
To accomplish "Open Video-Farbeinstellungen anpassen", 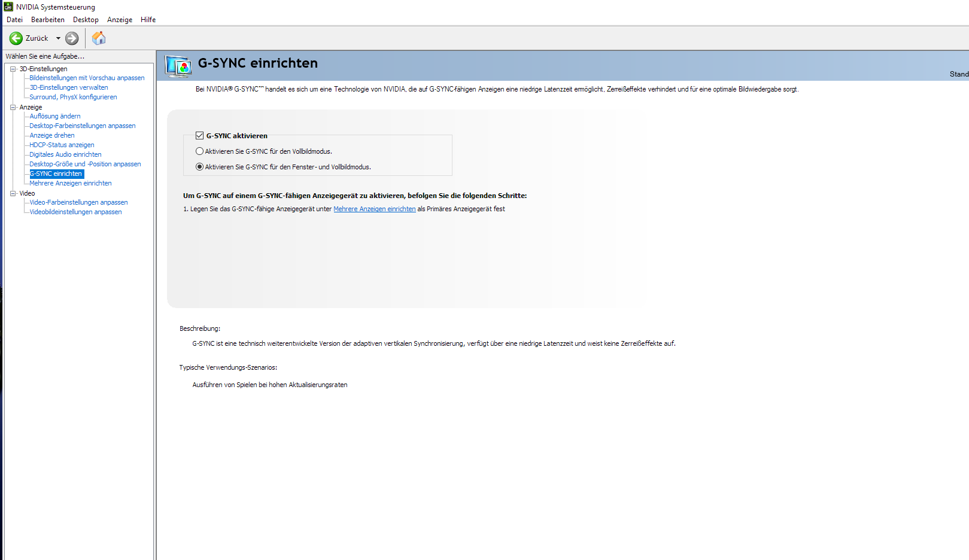I will (78, 202).
